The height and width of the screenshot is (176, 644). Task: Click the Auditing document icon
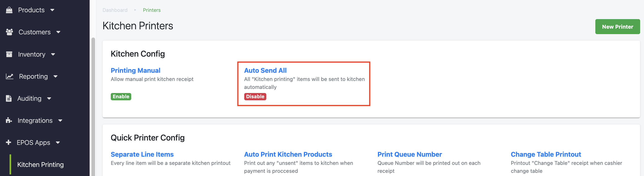tap(9, 98)
